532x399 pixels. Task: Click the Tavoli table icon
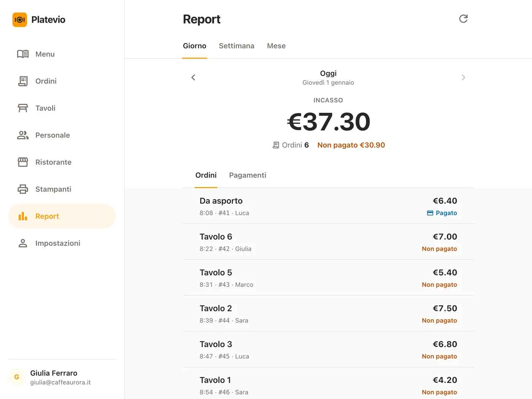tap(23, 108)
